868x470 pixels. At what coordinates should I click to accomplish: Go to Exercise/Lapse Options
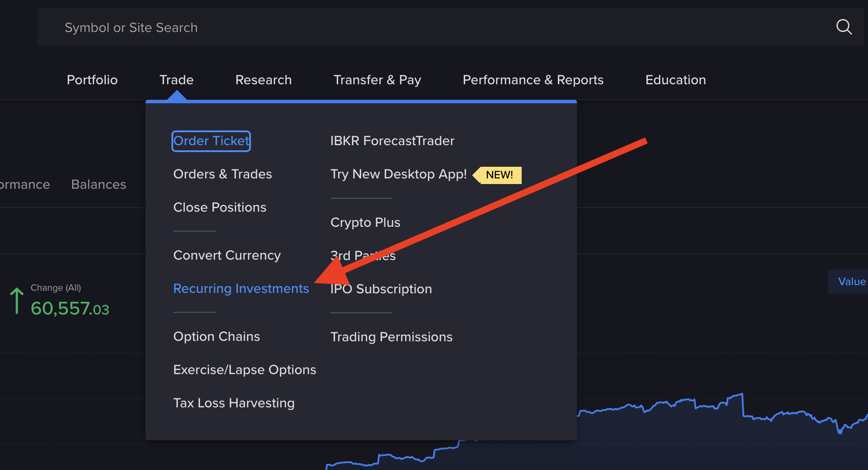coord(244,370)
